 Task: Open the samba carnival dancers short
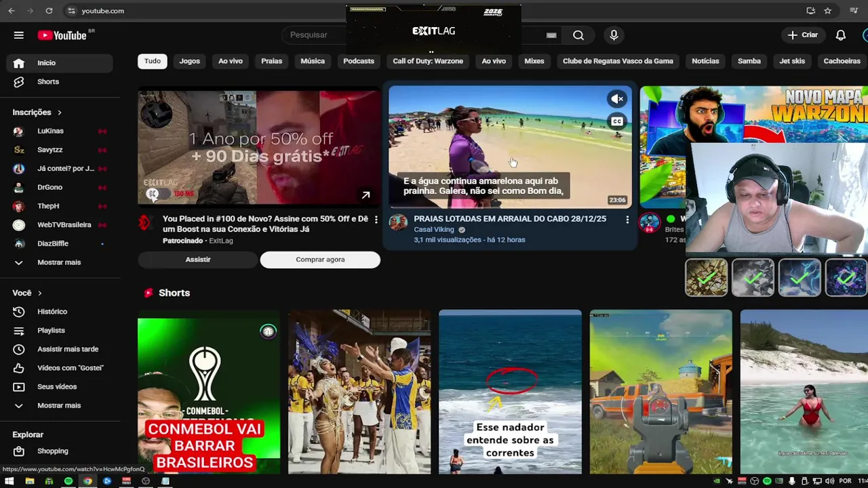[359, 392]
